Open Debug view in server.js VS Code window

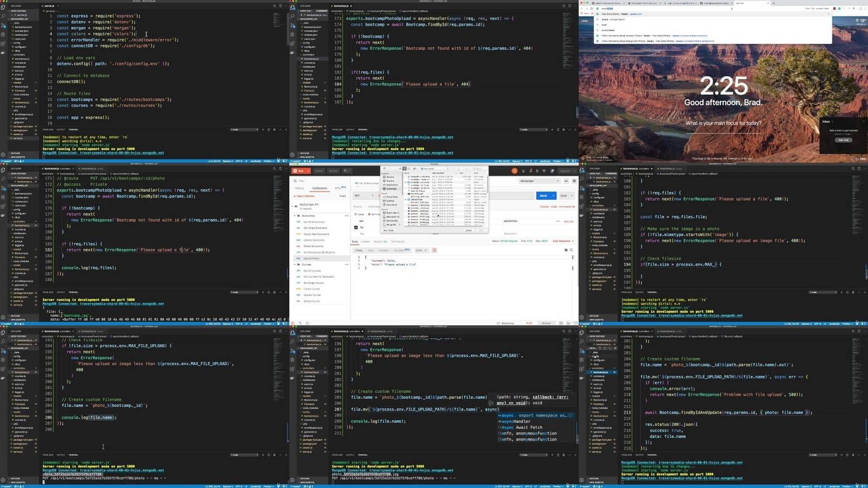pos(3,34)
